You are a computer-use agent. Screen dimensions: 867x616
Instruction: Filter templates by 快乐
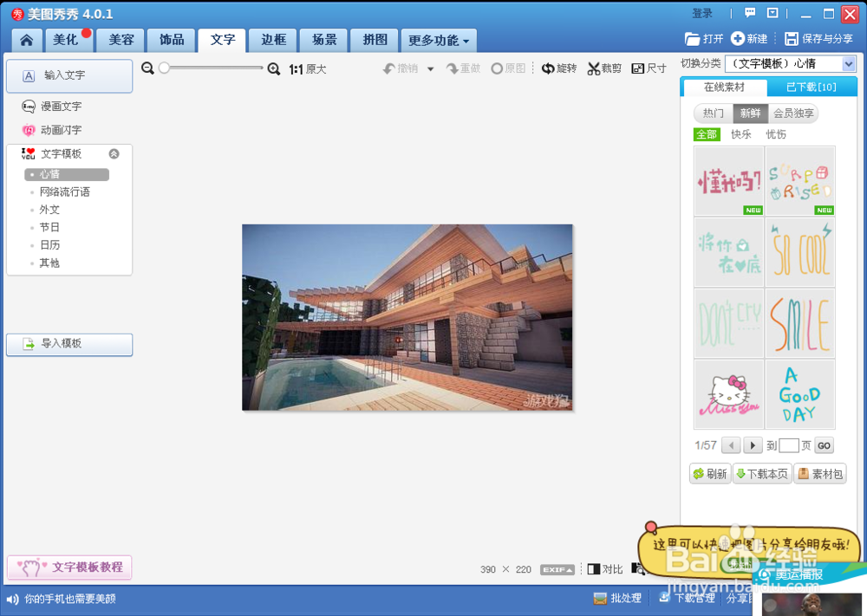(741, 134)
